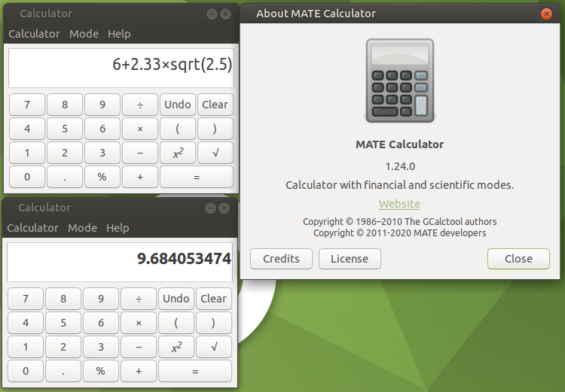Click the calculator logo in the About dialog

click(400, 81)
